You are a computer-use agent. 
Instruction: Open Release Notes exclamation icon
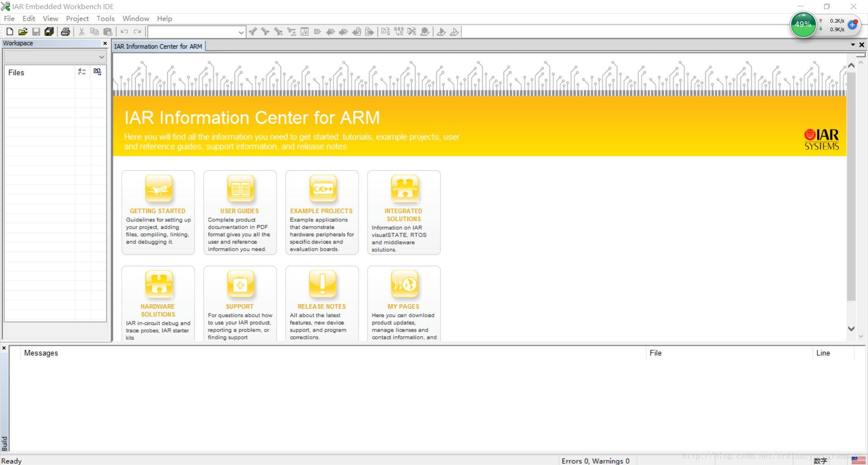(x=323, y=284)
